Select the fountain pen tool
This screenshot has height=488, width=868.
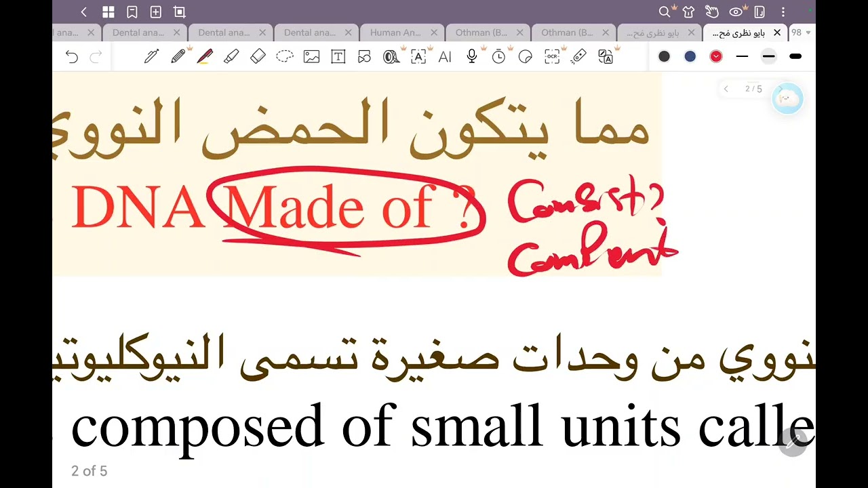point(151,57)
